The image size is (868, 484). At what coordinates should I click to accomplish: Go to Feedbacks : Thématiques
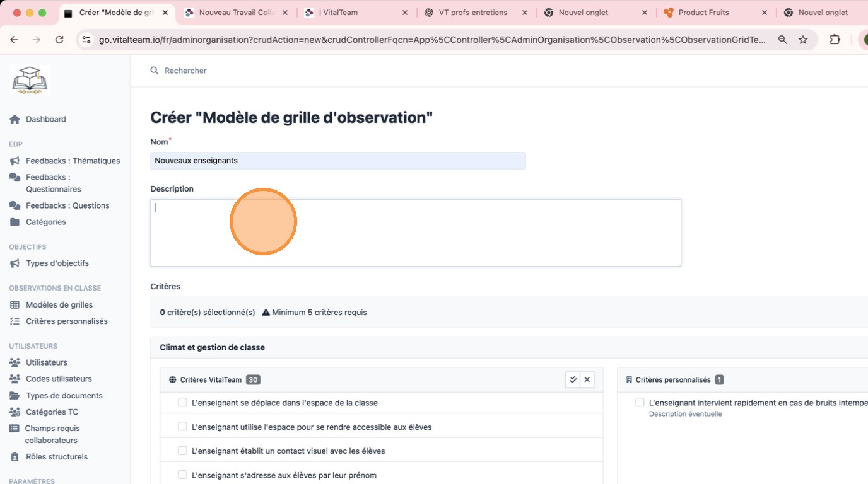click(x=73, y=161)
